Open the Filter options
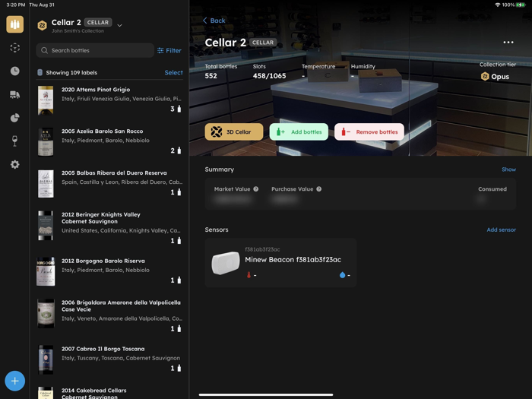 click(x=169, y=51)
